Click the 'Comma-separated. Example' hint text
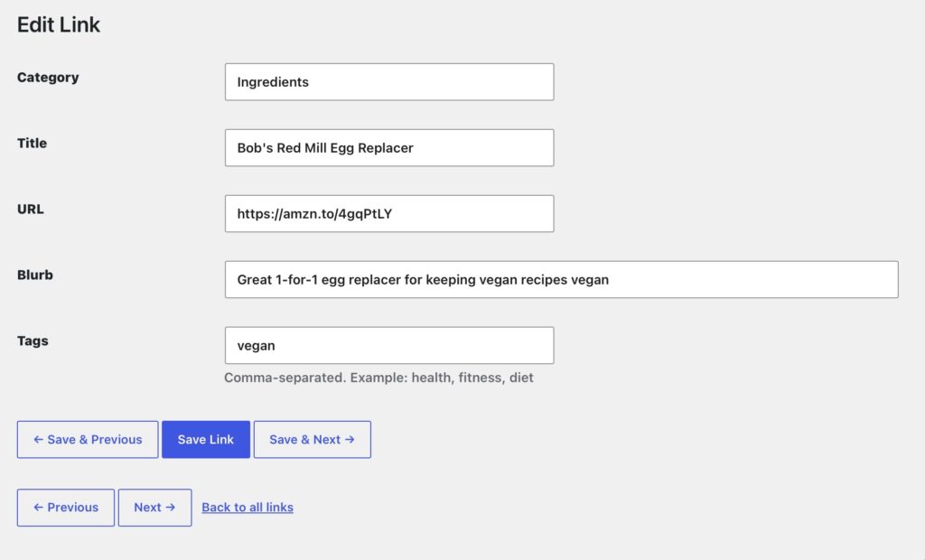The image size is (925, 560). [x=378, y=378]
